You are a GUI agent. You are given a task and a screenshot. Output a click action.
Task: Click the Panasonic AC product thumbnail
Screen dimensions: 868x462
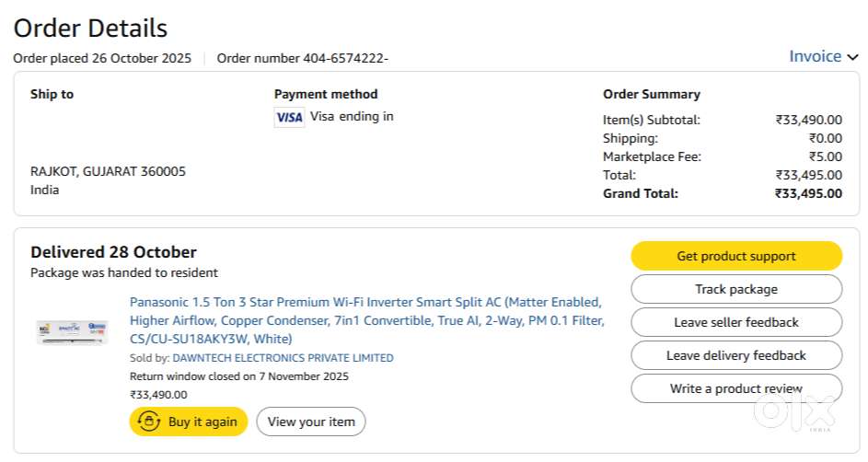pos(72,331)
